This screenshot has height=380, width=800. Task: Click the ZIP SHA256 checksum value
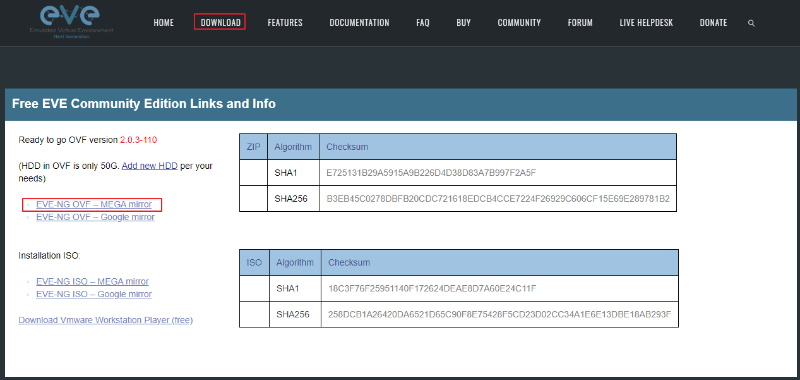(498, 198)
